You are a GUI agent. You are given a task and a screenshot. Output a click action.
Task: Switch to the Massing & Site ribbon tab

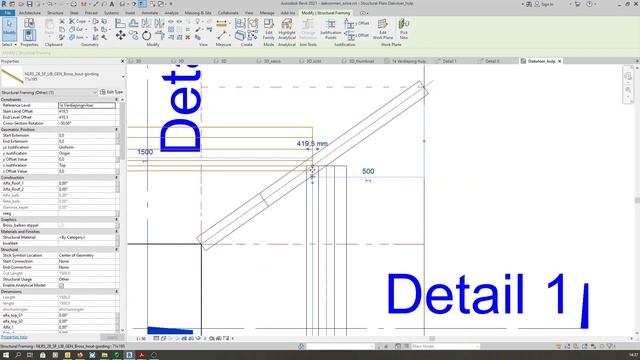[198, 13]
